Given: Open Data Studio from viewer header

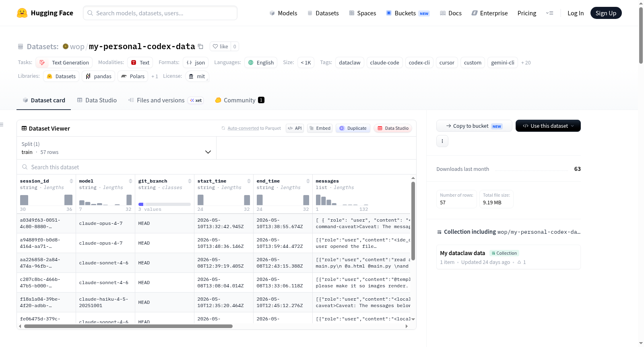Looking at the screenshot, I should (x=393, y=128).
